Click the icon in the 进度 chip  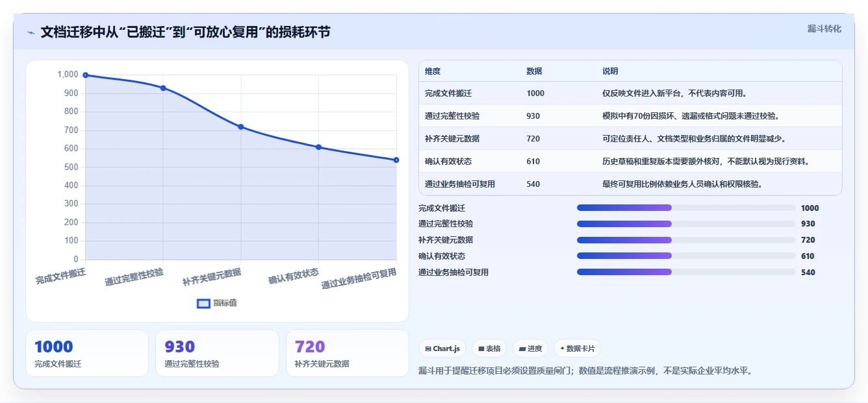coord(522,348)
